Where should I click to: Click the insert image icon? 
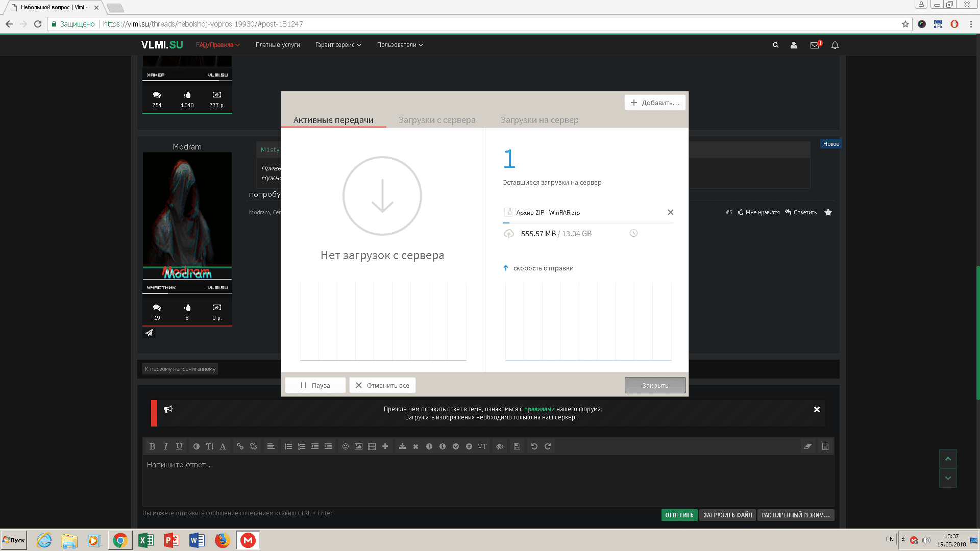[x=359, y=446]
